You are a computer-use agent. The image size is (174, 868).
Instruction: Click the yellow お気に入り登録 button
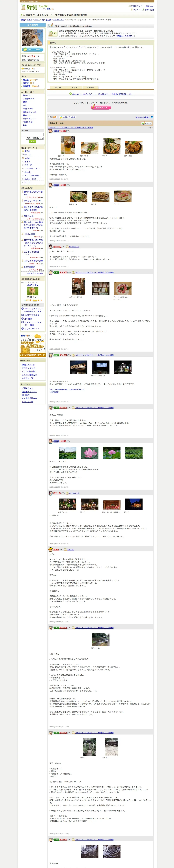32,49
